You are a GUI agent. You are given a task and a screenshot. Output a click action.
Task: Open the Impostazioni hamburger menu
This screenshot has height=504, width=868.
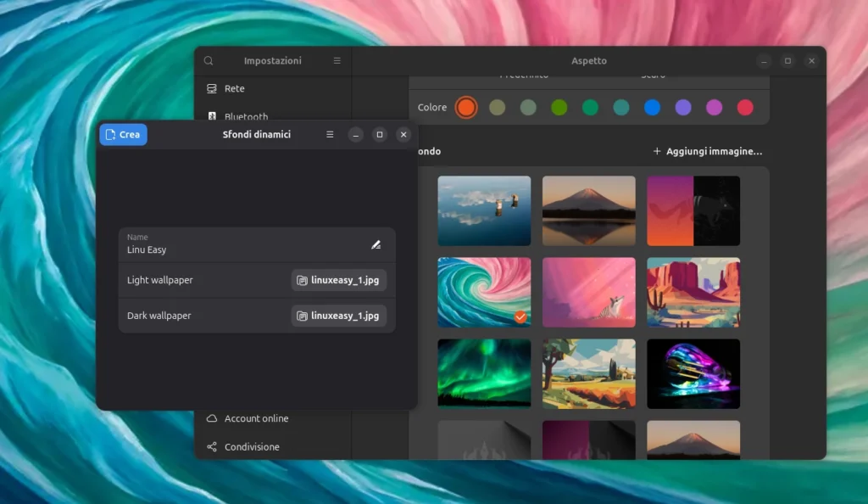click(x=337, y=61)
